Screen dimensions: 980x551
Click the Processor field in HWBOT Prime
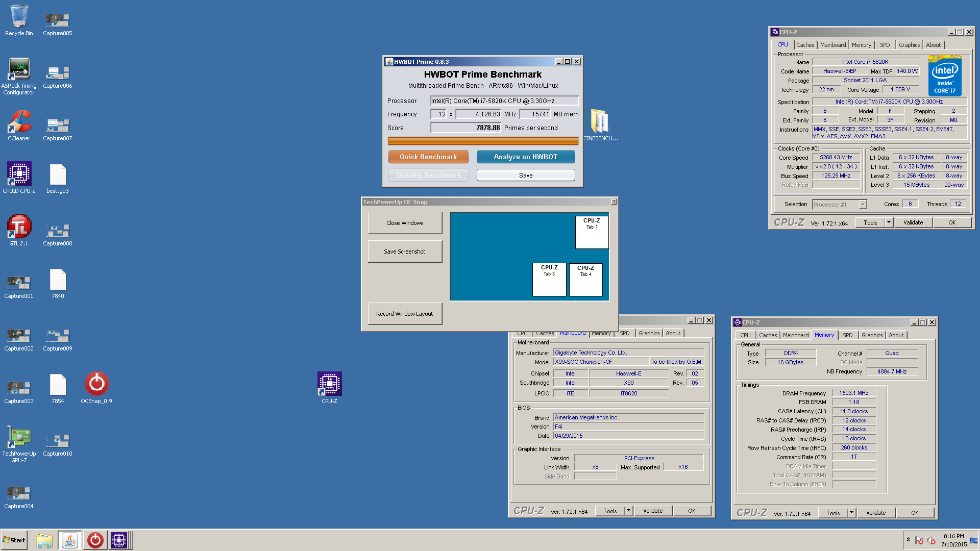pyautogui.click(x=504, y=101)
